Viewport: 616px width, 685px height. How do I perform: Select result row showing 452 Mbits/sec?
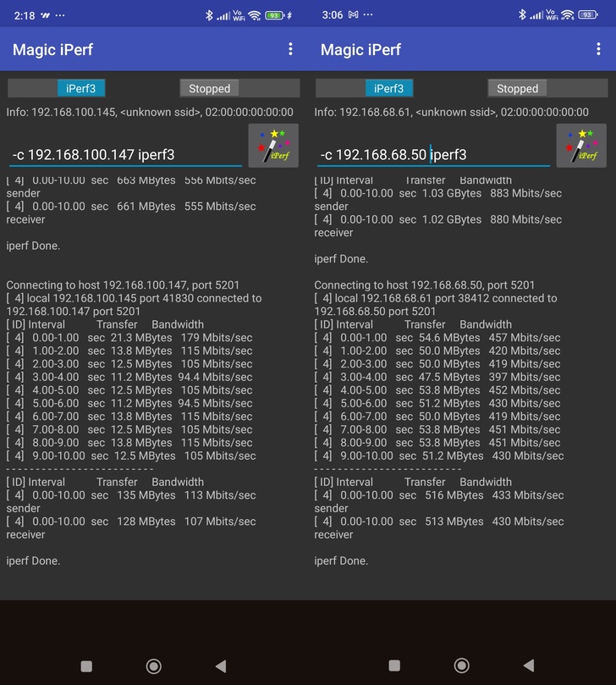pos(437,389)
